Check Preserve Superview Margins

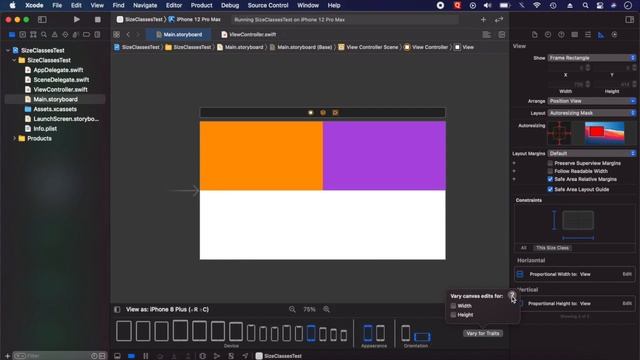click(550, 163)
